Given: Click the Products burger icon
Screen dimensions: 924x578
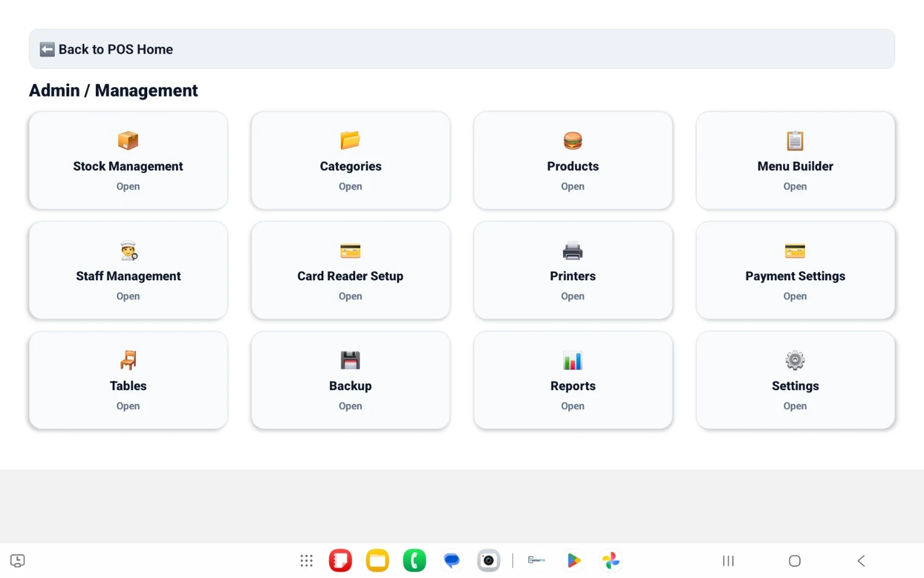Looking at the screenshot, I should point(572,140).
